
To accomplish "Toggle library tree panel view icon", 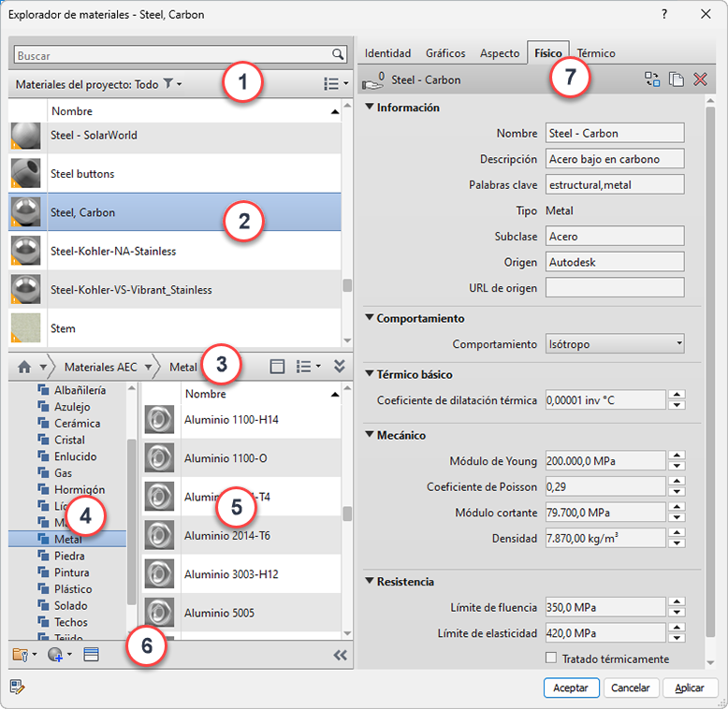I will (x=277, y=367).
